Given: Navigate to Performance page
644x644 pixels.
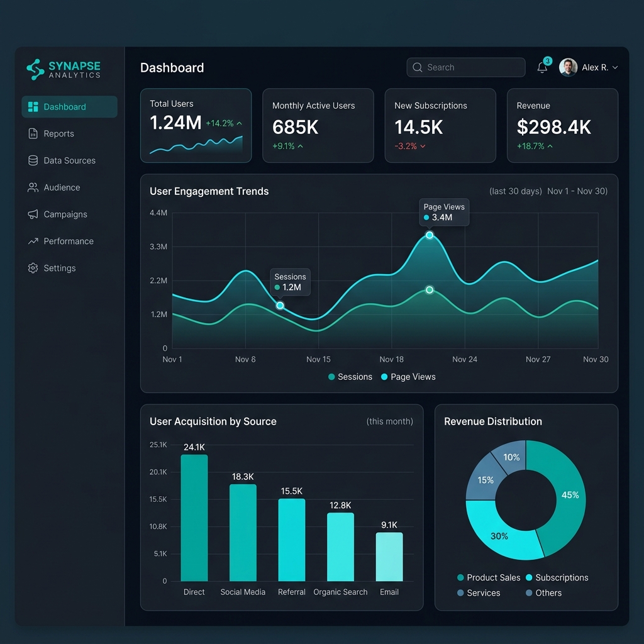Looking at the screenshot, I should click(x=69, y=241).
